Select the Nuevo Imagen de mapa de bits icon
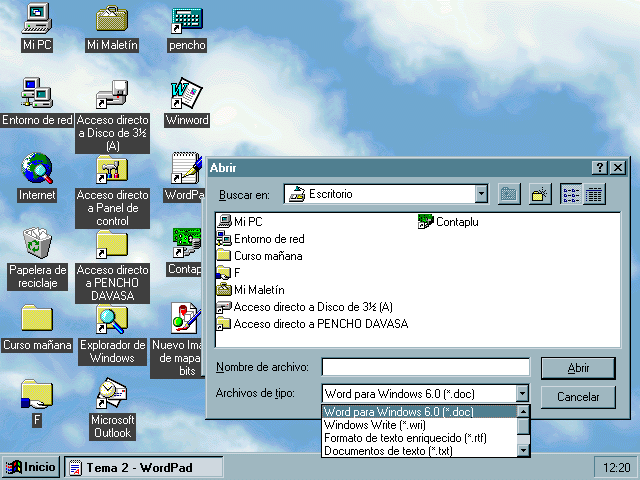Screen dimensions: 640x480 click(x=186, y=318)
